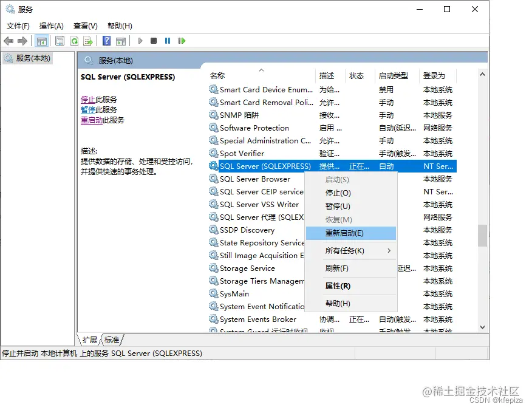Select the SQL Server (SQLEXPRESS) row
The height and width of the screenshot is (410, 532).
point(333,166)
